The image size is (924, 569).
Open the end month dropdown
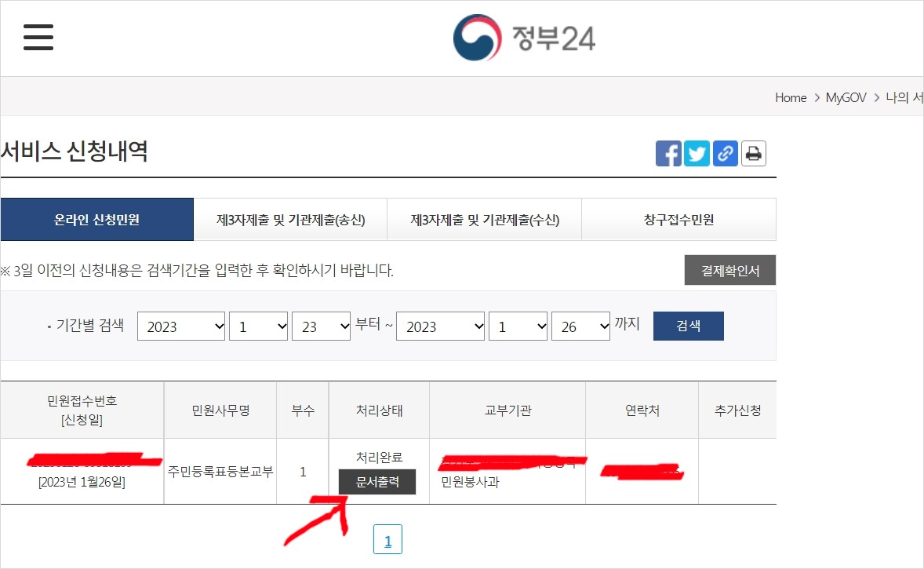tap(518, 326)
